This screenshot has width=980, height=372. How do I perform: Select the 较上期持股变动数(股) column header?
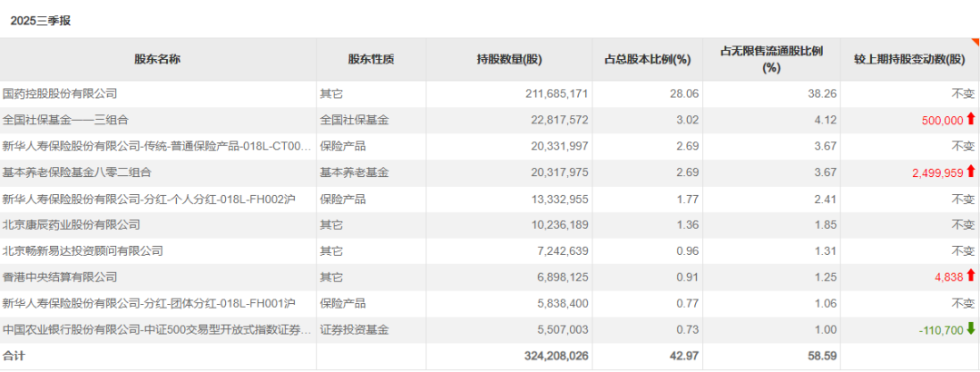[x=909, y=59]
